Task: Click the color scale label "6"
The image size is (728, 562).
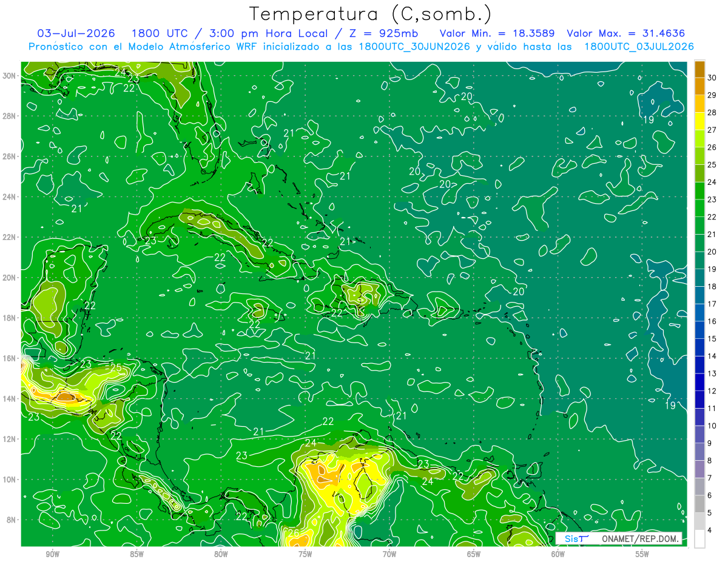Action: (x=710, y=495)
